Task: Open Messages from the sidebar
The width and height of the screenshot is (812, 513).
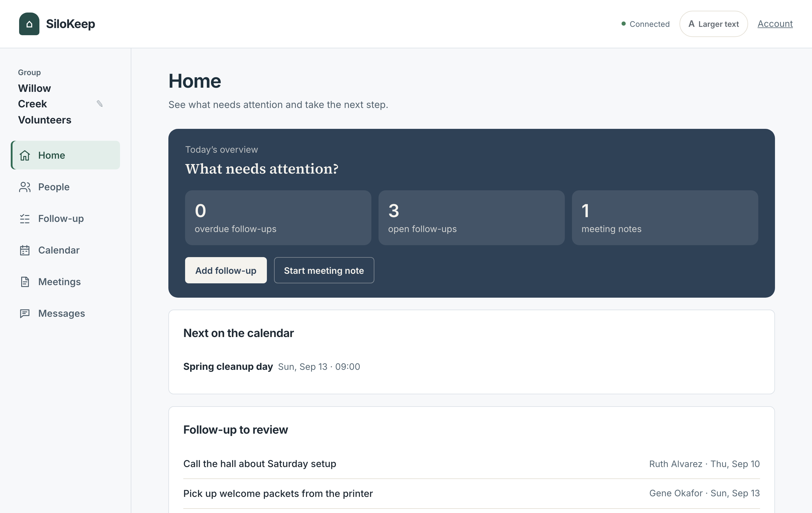Action: [65, 313]
